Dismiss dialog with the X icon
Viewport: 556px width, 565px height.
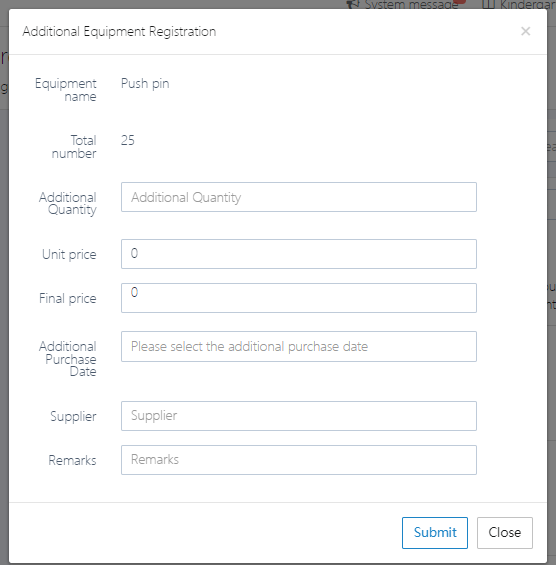[x=525, y=31]
